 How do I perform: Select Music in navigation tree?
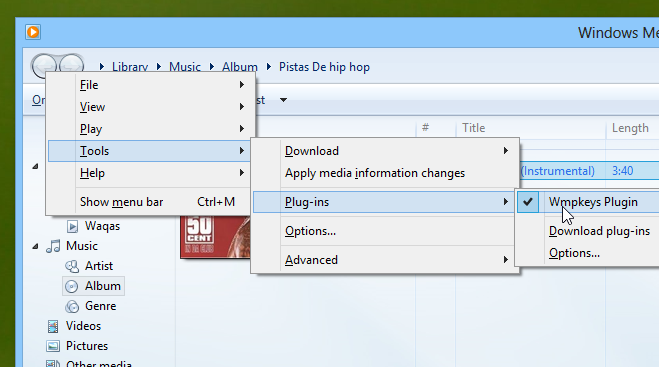pyautogui.click(x=82, y=246)
